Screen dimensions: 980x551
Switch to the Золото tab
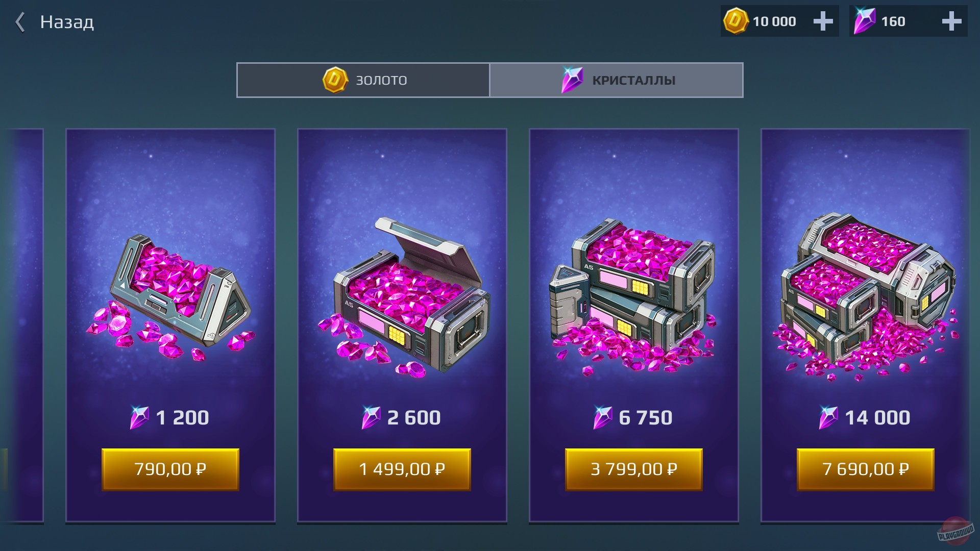(363, 80)
